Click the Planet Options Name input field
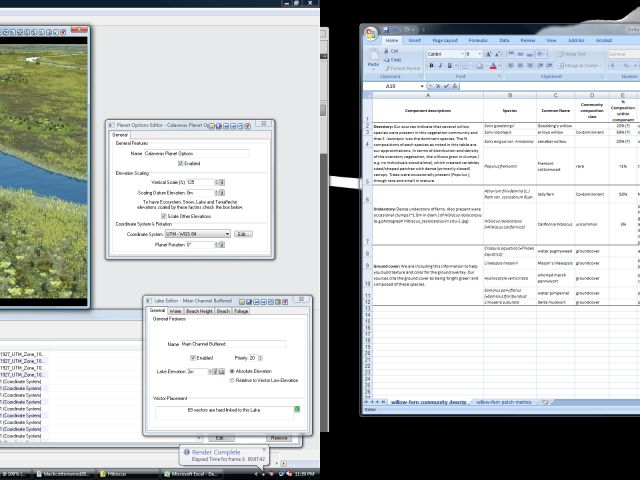The height and width of the screenshot is (480, 640). pyautogui.click(x=196, y=153)
